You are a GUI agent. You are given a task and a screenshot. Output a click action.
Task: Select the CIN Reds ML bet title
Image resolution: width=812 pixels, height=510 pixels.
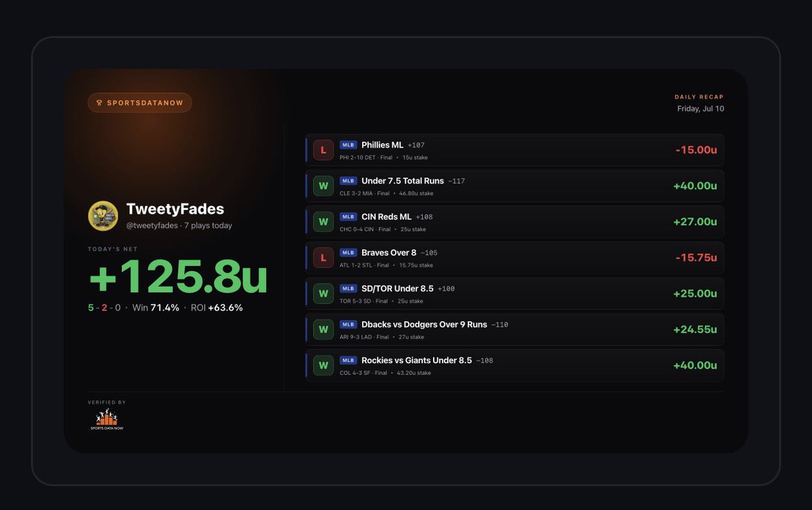387,216
